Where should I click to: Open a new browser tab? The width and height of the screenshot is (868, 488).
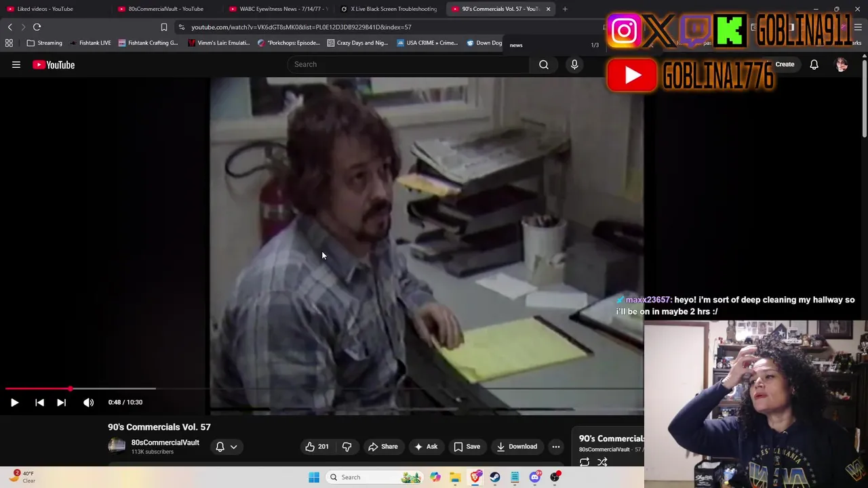pos(565,9)
